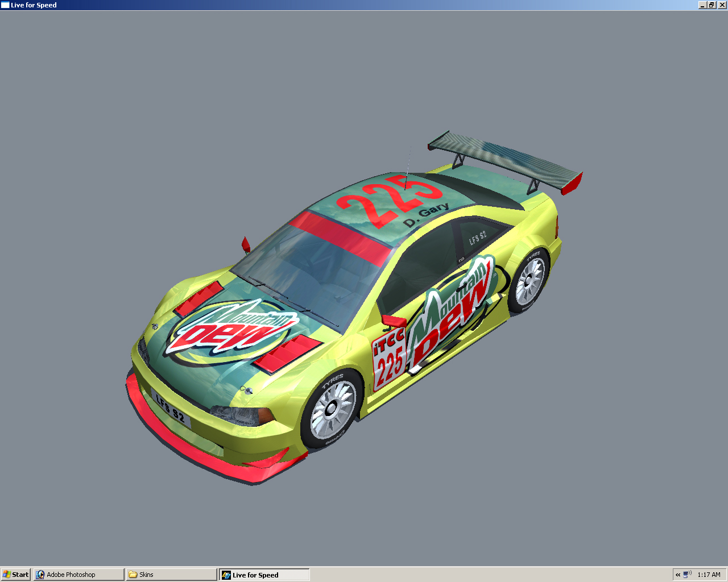Click the Live for Speed taskbar button
Screen dimensions: 728x582
click(x=264, y=575)
